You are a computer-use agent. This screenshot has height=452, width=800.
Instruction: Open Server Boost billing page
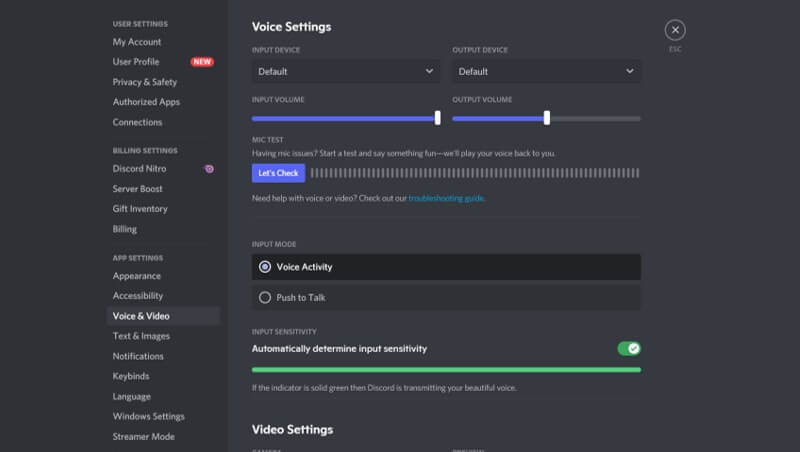click(x=138, y=189)
